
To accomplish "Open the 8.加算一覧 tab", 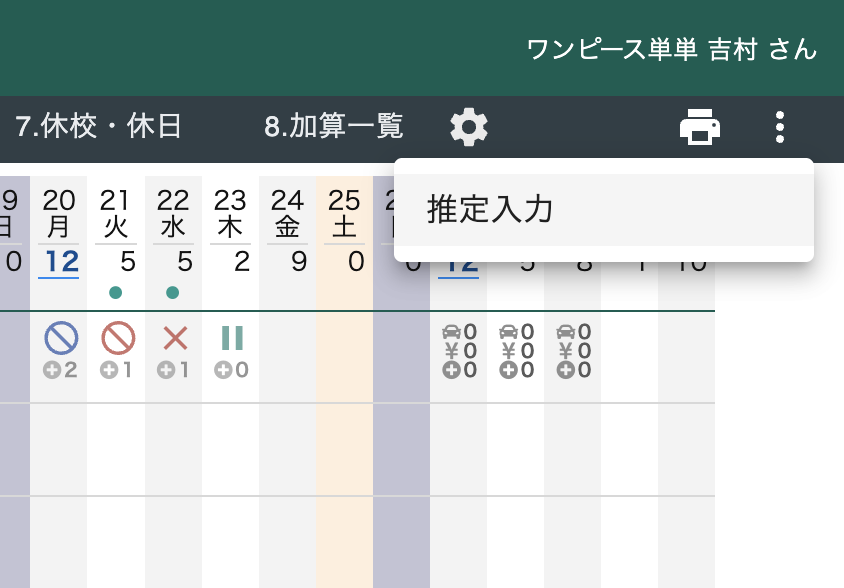I will (x=334, y=127).
